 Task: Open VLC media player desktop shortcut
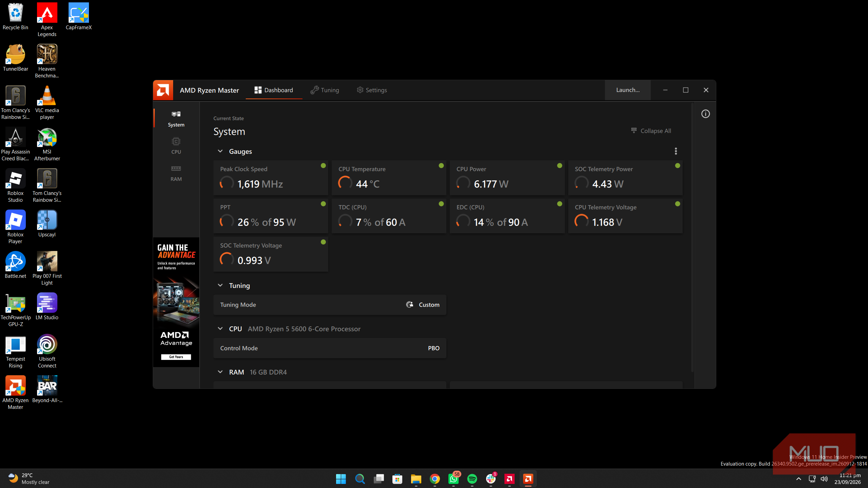(x=47, y=102)
